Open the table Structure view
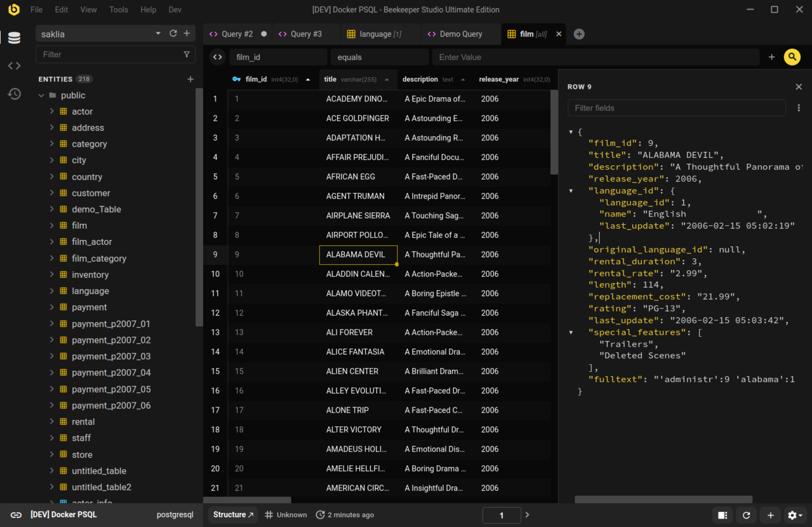This screenshot has width=812, height=527. (233, 515)
